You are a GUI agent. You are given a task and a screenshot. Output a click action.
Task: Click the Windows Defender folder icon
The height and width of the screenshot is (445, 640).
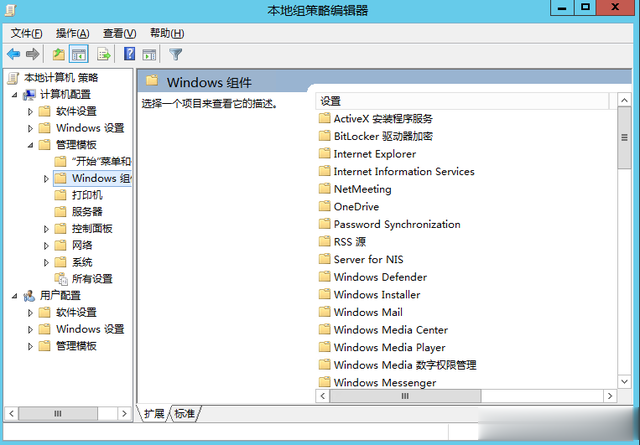[x=324, y=277]
